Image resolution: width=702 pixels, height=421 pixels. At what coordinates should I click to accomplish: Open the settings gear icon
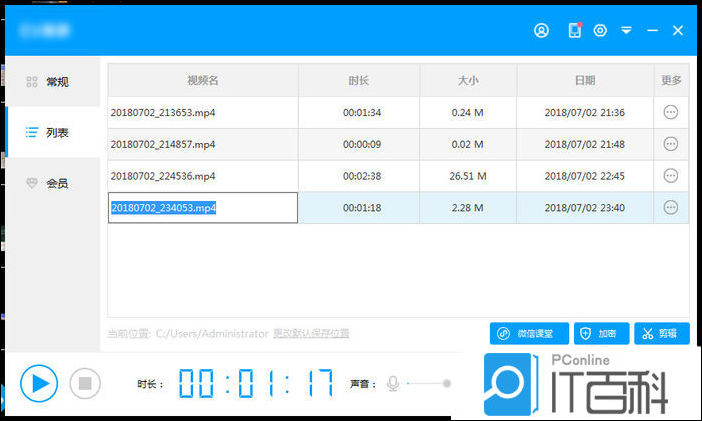600,30
